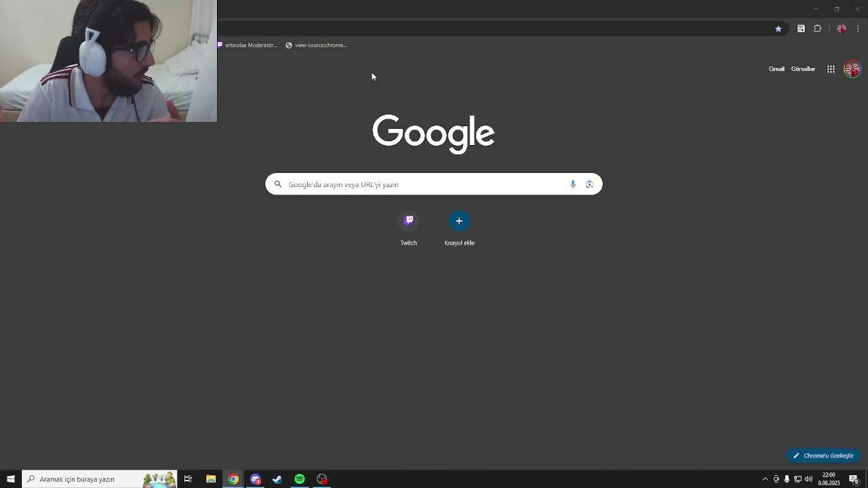Open Task View on the taskbar
Screen dimensions: 868x488
188,479
